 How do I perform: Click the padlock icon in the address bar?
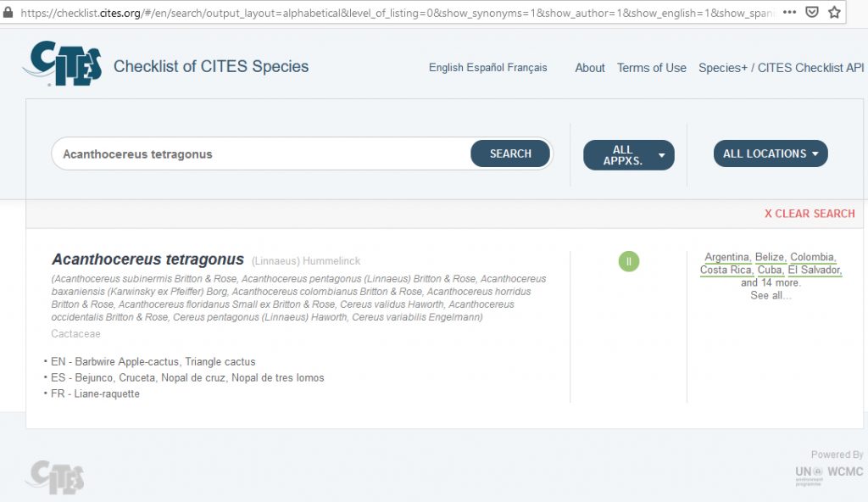8,12
